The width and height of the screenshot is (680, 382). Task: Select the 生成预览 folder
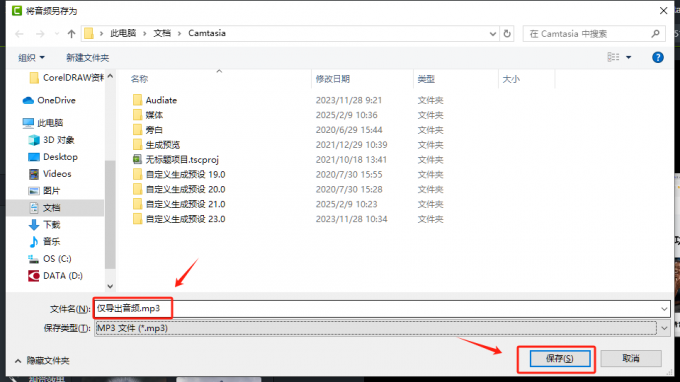pyautogui.click(x=156, y=144)
